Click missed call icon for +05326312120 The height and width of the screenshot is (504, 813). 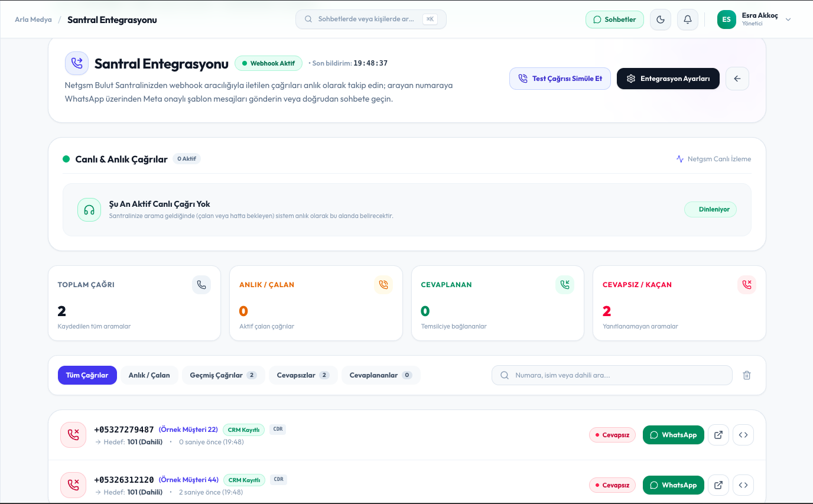(x=73, y=485)
